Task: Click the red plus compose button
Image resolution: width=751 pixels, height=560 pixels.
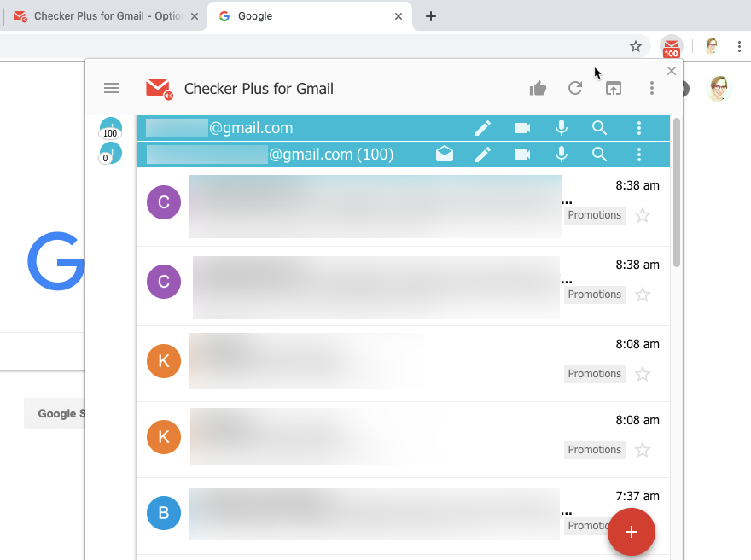Action: (632, 532)
